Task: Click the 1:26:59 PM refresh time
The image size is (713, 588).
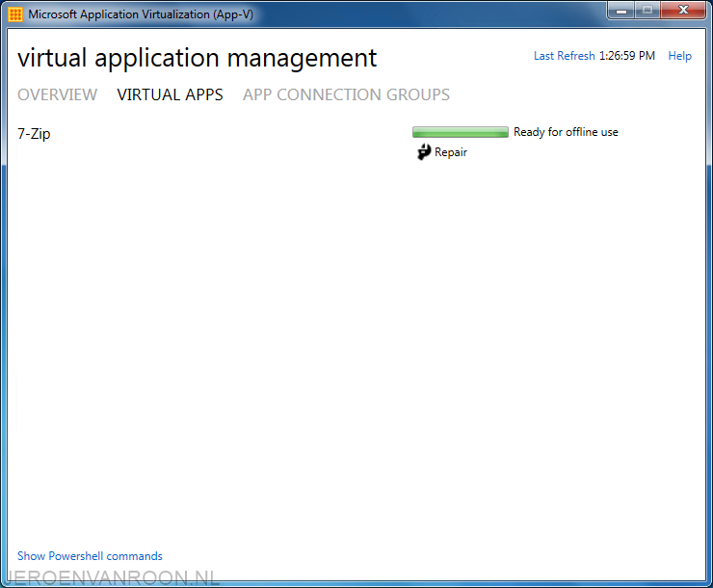Action: click(x=627, y=56)
